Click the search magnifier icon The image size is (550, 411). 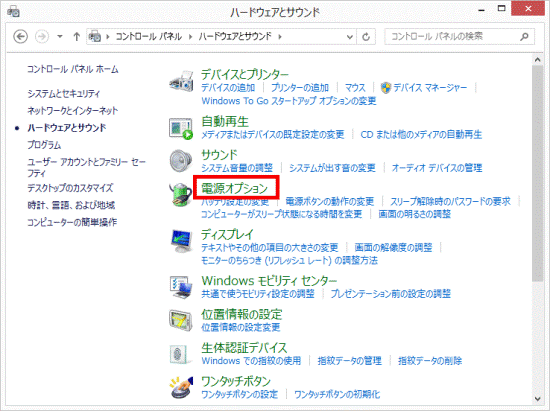(x=524, y=36)
